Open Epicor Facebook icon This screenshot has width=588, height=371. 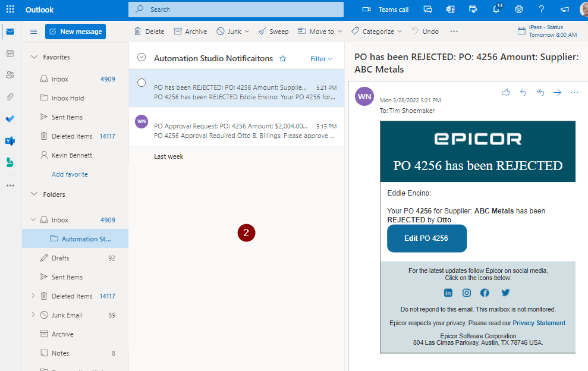coord(485,293)
